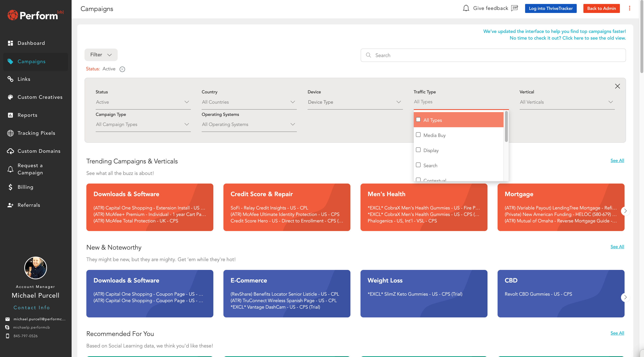
Task: Advance New & Noteworthy carousel arrow
Action: (625, 297)
